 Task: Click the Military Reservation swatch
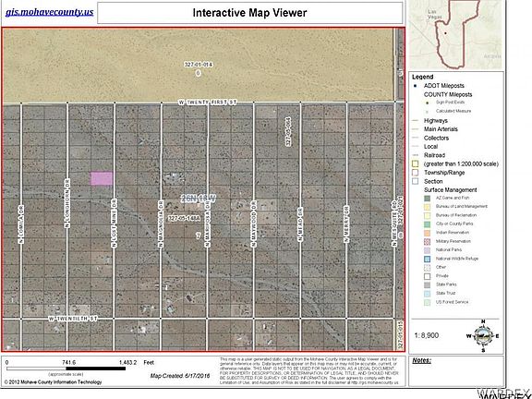coord(428,242)
